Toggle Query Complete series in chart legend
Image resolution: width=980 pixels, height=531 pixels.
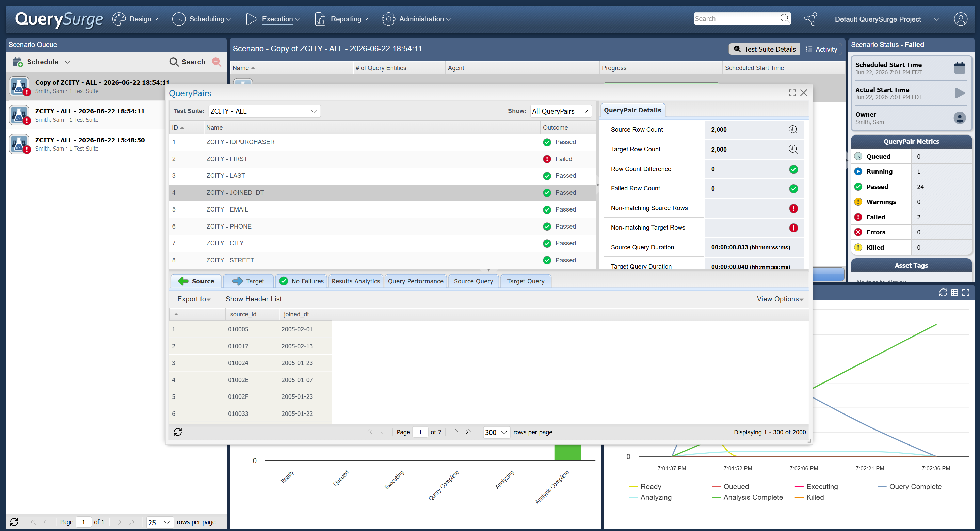pos(910,486)
